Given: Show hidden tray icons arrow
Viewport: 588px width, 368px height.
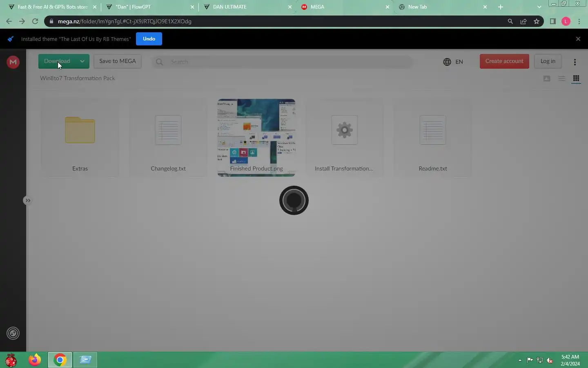Looking at the screenshot, I should [x=520, y=360].
